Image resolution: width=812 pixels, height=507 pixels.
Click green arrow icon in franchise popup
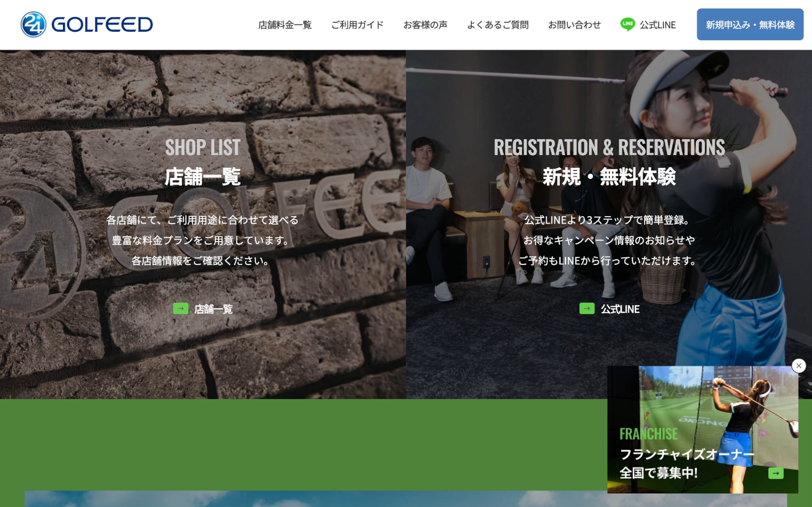(775, 473)
